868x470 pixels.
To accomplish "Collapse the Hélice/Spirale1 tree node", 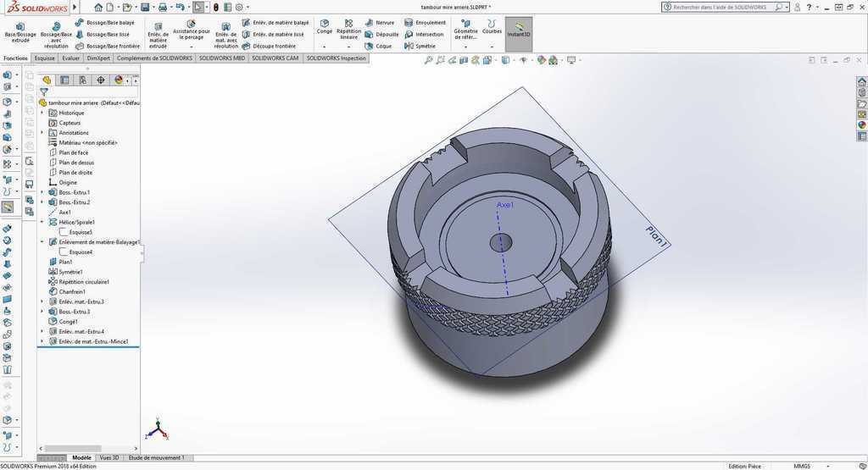I will (42, 222).
